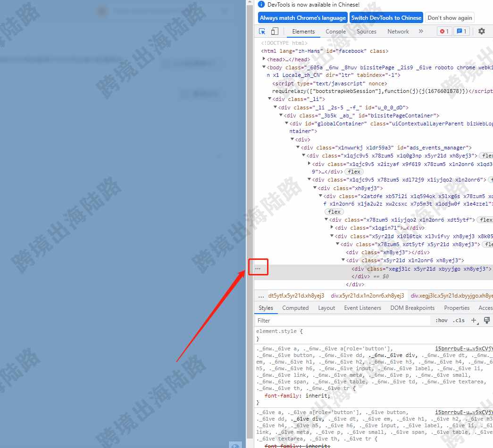Click the breadcrumb ellipsis at left
The width and height of the screenshot is (493, 448).
(261, 296)
